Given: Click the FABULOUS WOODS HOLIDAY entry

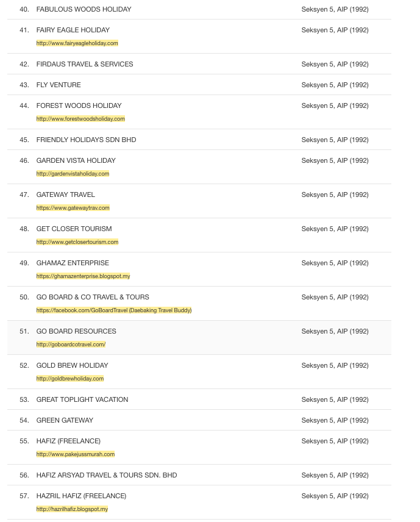Looking at the screenshot, I should tap(84, 9).
